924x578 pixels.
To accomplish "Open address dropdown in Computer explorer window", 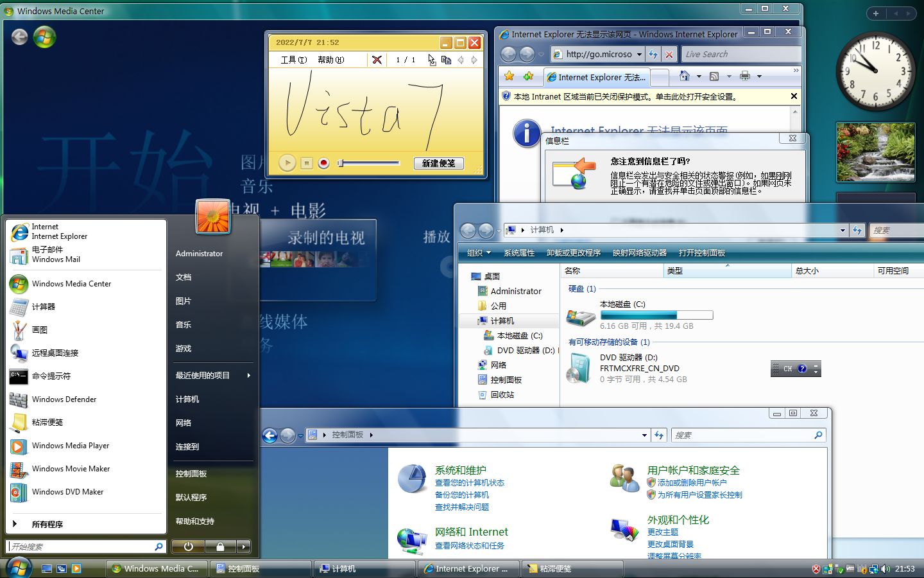I will pos(843,230).
